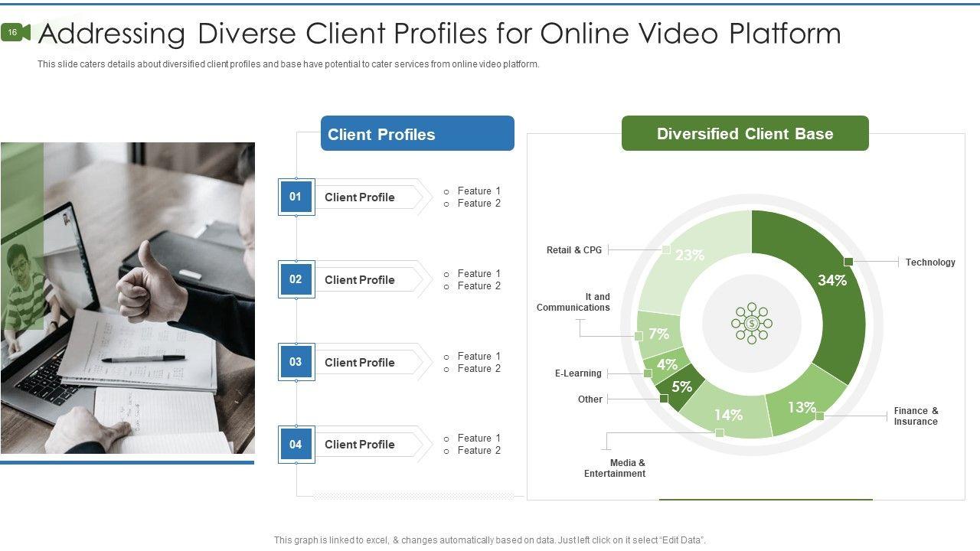The height and width of the screenshot is (551, 980).
Task: Click the E-Learning chart label
Action: [578, 373]
